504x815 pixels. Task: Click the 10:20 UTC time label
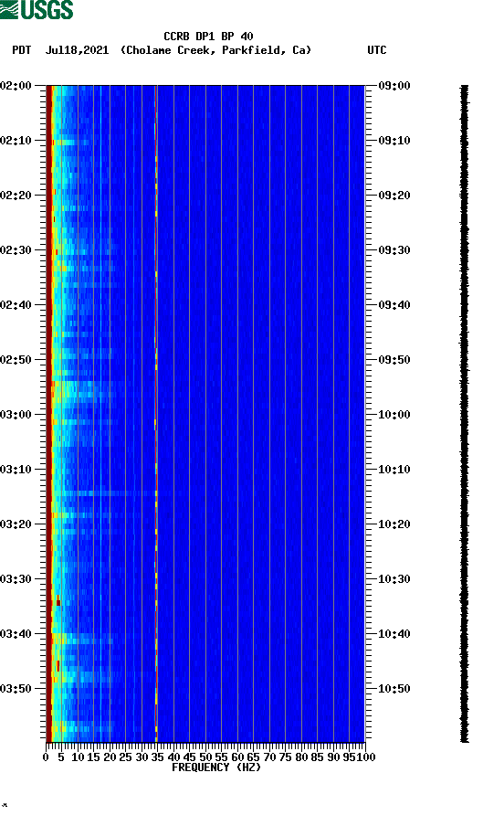pos(394,524)
